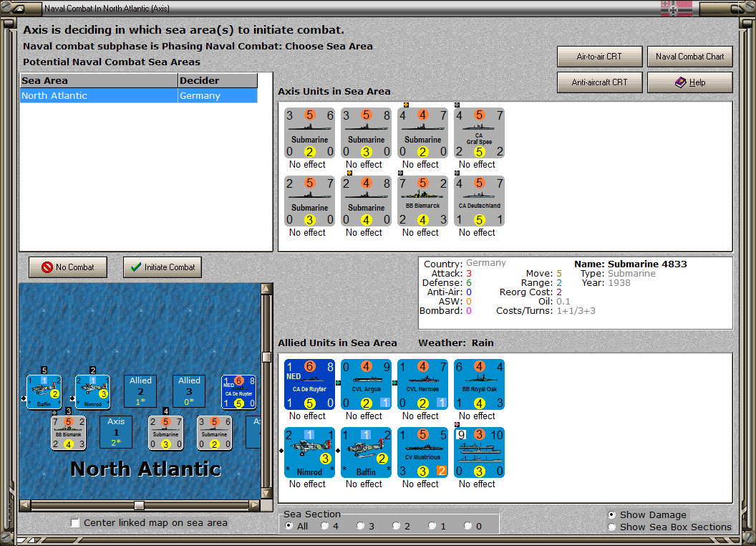756x546 pixels.
Task: Click the map's vertical scrollbar down arrow
Action: (x=266, y=494)
